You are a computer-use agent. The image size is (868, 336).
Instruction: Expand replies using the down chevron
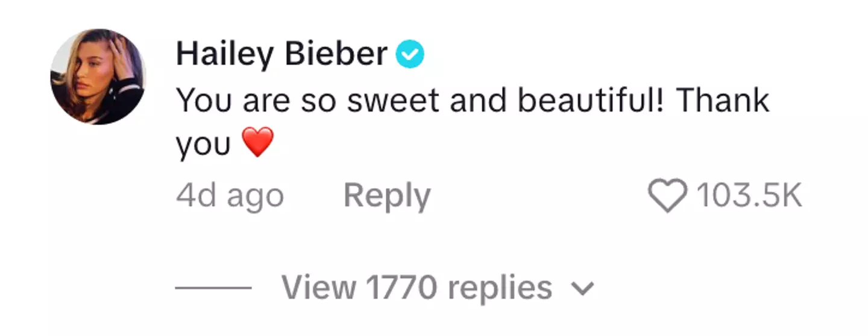[x=582, y=289]
